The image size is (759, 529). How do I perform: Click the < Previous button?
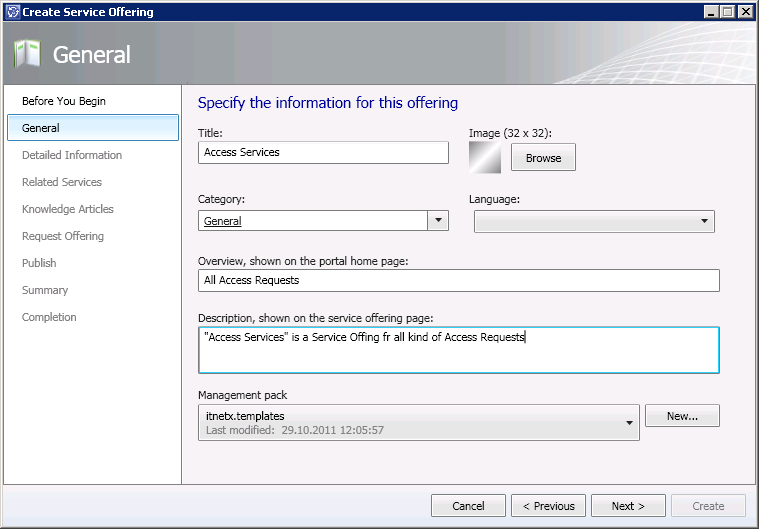tap(548, 506)
